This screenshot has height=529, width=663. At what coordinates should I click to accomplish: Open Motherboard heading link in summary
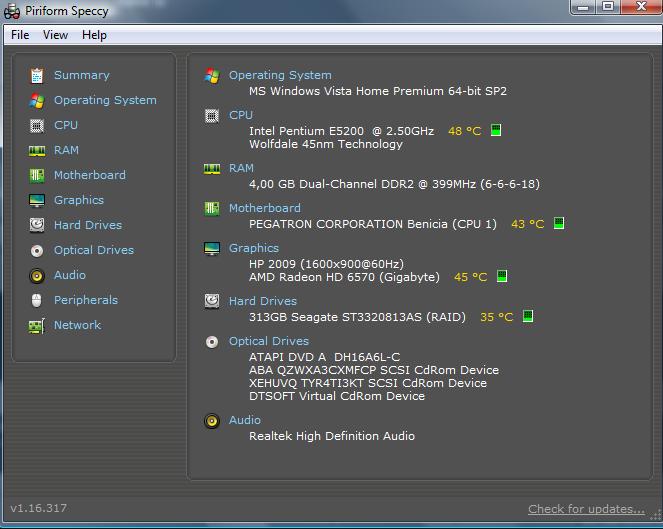click(265, 208)
